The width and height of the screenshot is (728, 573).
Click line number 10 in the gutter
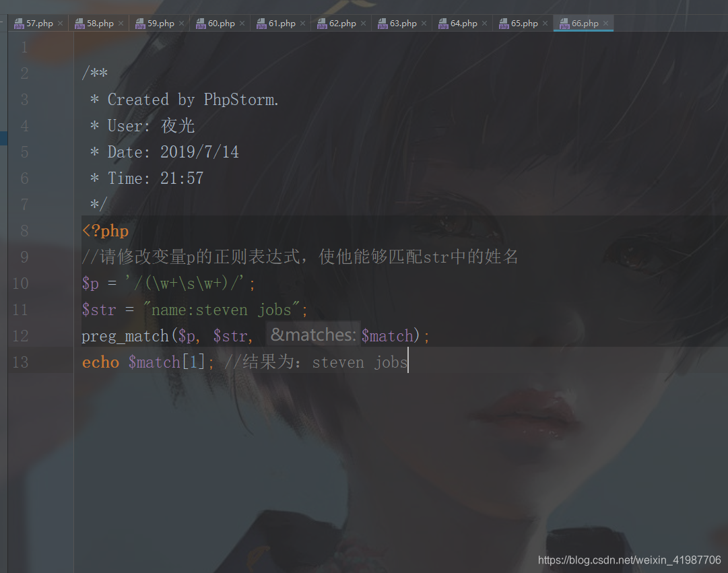20,283
